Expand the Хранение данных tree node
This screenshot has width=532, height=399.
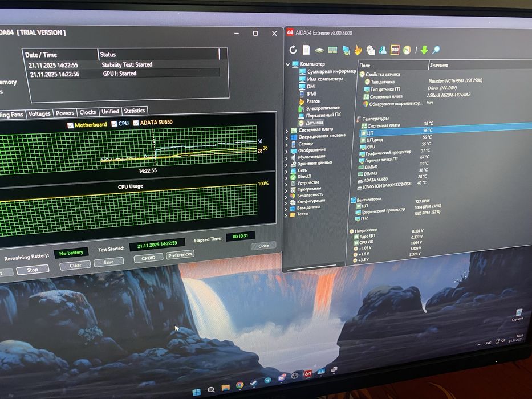(x=286, y=165)
